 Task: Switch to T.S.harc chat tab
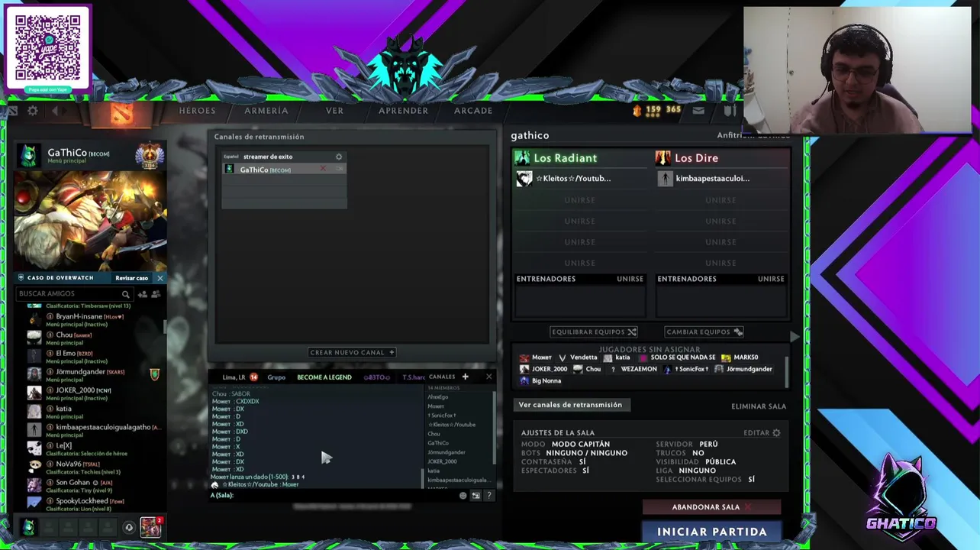coord(414,377)
